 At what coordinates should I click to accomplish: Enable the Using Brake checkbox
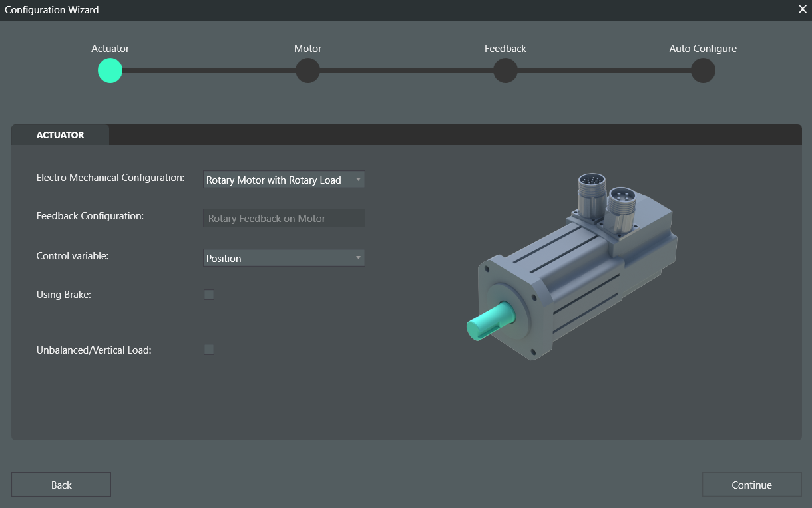click(x=209, y=294)
